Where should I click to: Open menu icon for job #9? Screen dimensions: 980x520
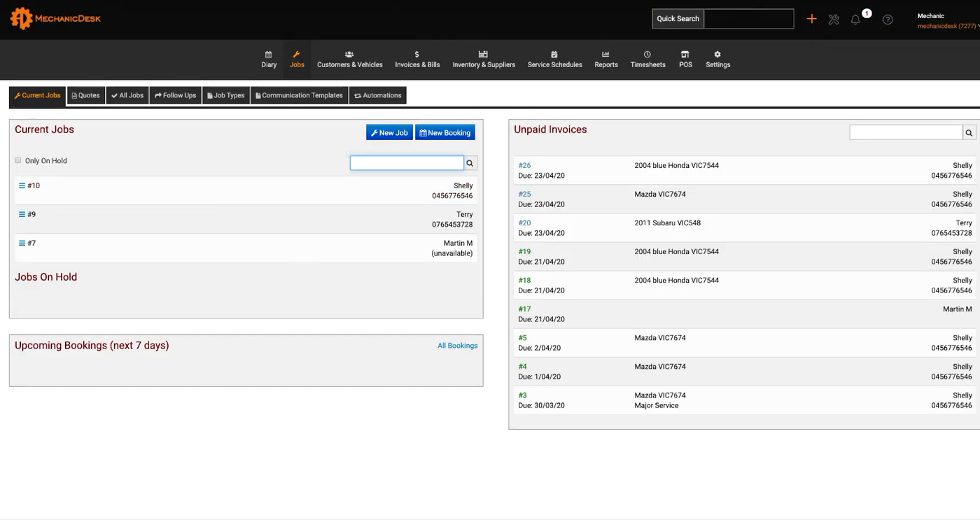coord(22,214)
